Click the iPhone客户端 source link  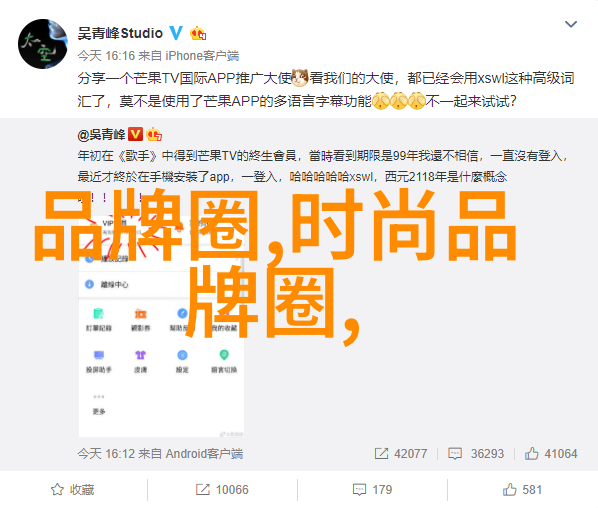tap(202, 56)
